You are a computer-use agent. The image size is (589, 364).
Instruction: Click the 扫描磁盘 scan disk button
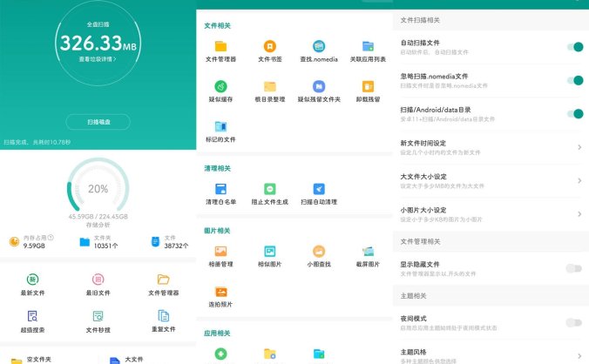(x=98, y=122)
